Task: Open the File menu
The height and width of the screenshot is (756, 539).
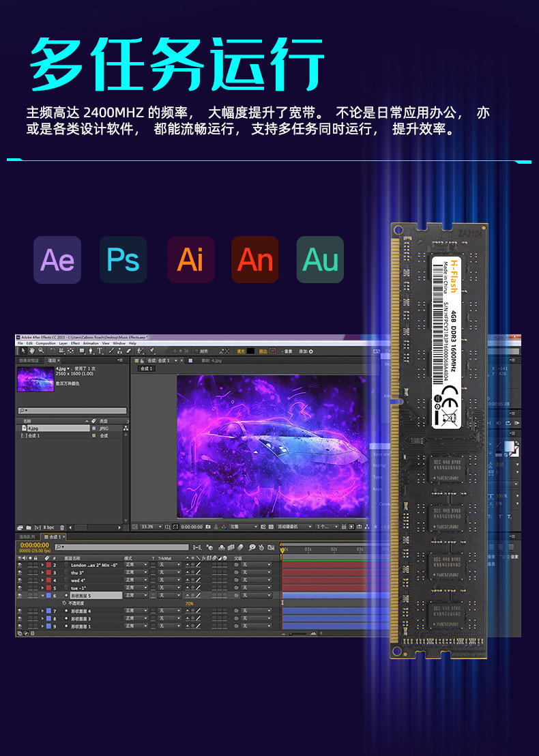Action: click(x=20, y=343)
